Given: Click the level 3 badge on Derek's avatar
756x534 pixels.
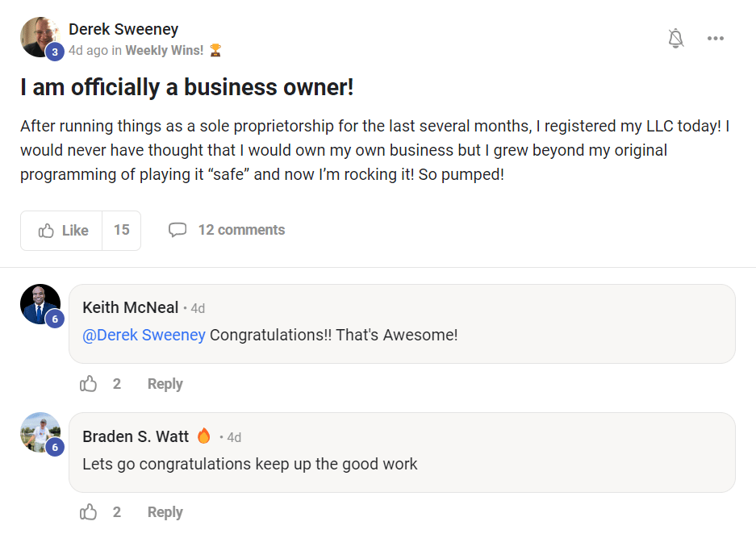Looking at the screenshot, I should click(54, 52).
